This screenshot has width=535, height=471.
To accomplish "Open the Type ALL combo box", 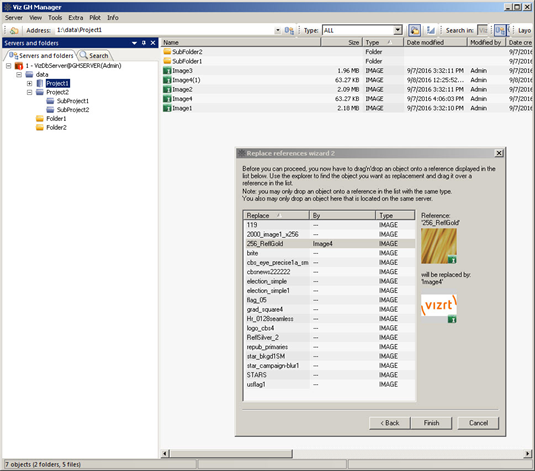I will tap(362, 30).
